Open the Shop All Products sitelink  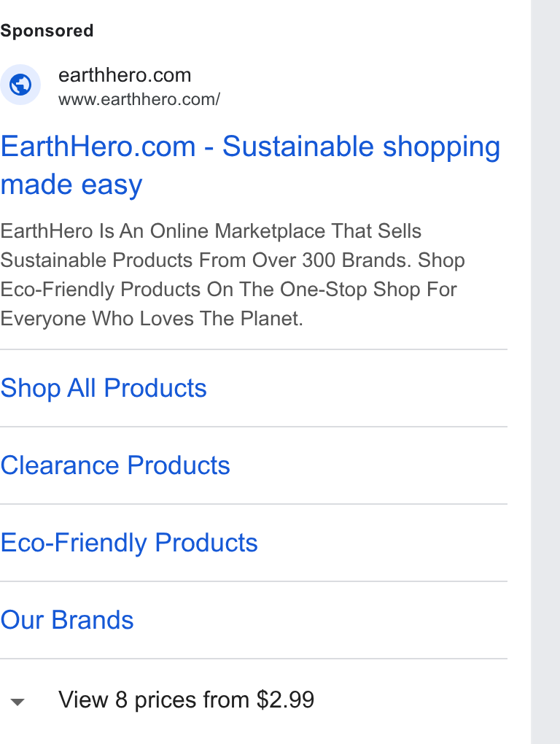point(104,388)
